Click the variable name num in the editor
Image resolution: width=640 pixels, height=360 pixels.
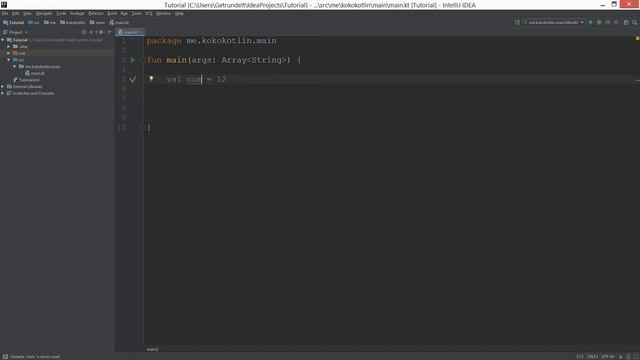click(194, 79)
